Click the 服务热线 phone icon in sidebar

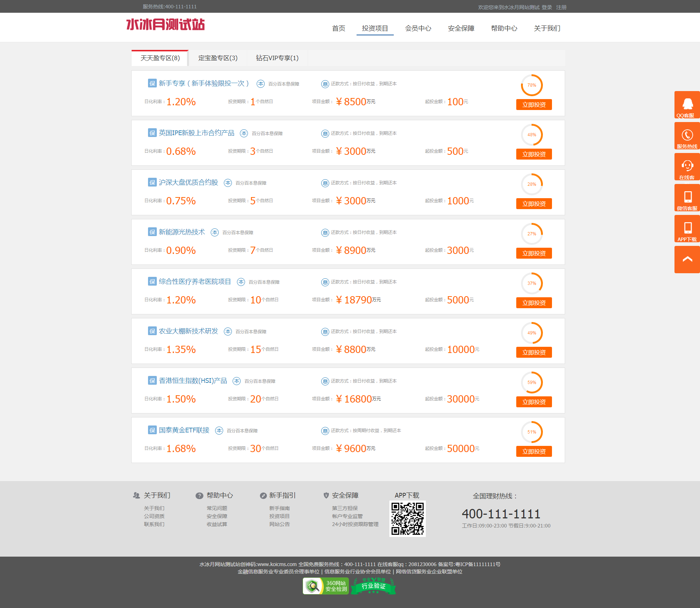[x=687, y=136]
